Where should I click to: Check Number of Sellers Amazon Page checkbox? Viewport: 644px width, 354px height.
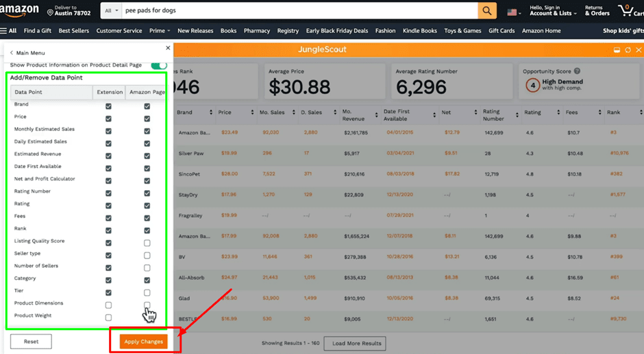click(x=147, y=268)
